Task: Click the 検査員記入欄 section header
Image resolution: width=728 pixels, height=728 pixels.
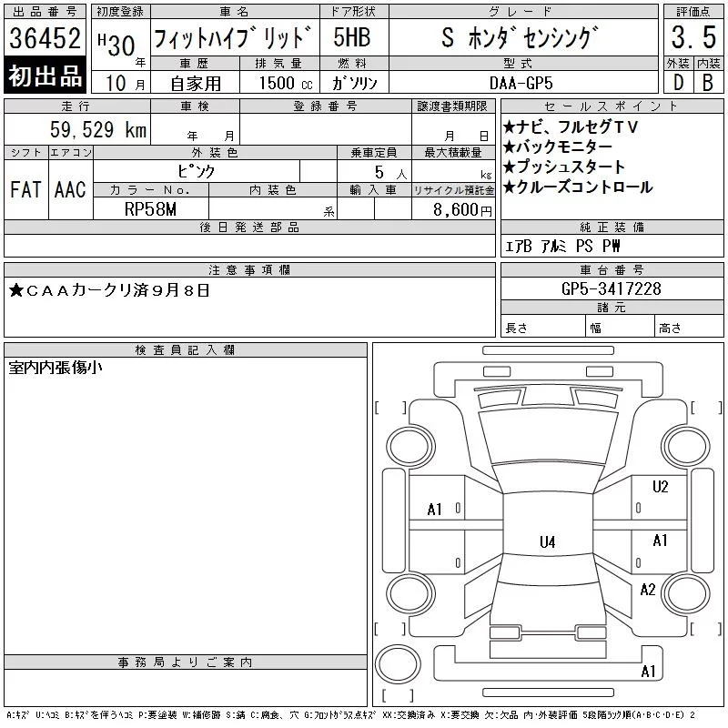Action: pyautogui.click(x=186, y=350)
